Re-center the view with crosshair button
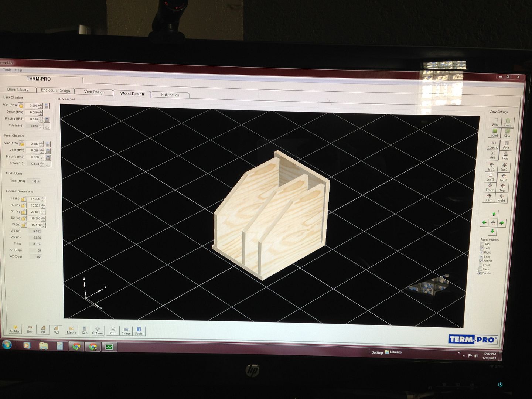 pos(493,223)
